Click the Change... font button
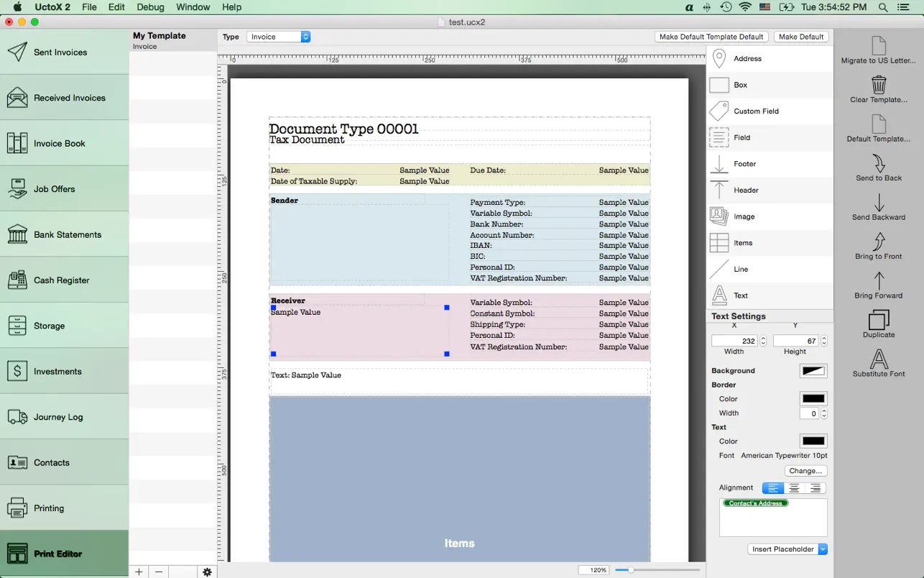This screenshot has height=578, width=924. click(x=805, y=471)
